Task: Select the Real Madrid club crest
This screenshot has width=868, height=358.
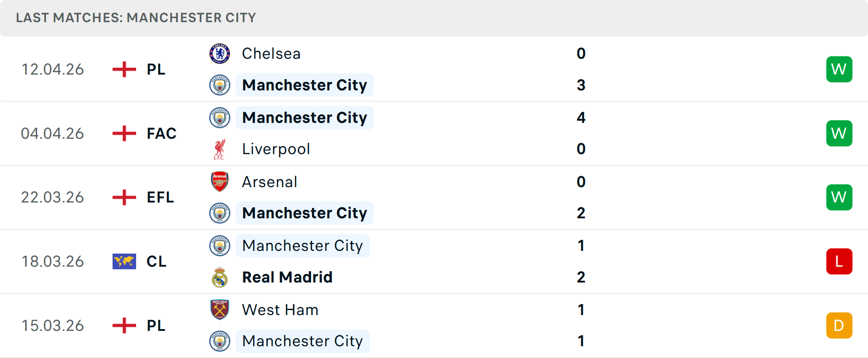Action: [220, 277]
